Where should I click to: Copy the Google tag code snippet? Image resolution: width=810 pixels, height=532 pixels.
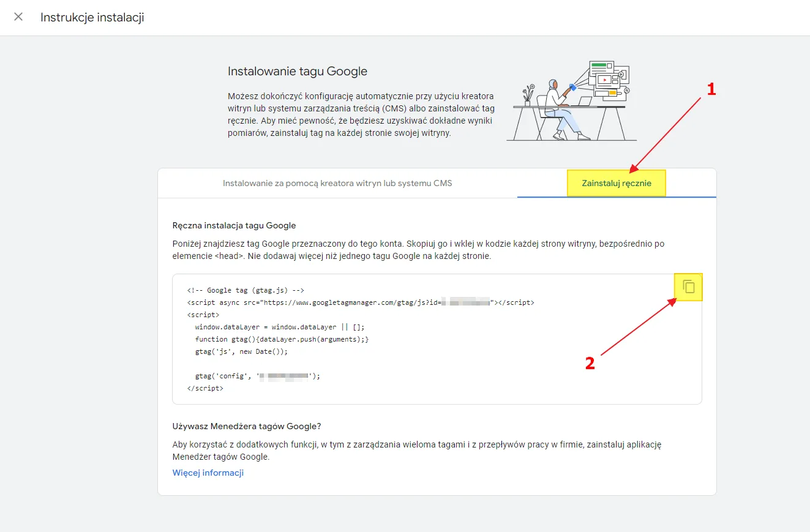pos(689,287)
